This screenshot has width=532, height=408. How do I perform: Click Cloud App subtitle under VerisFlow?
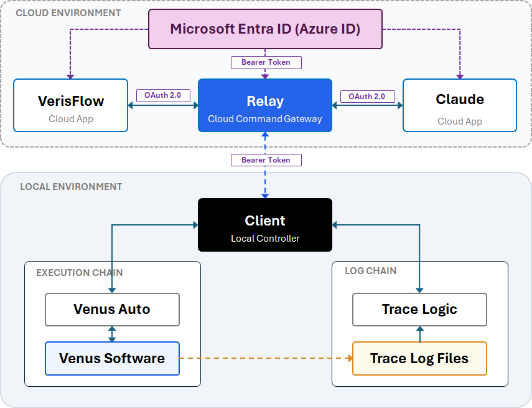(x=71, y=119)
